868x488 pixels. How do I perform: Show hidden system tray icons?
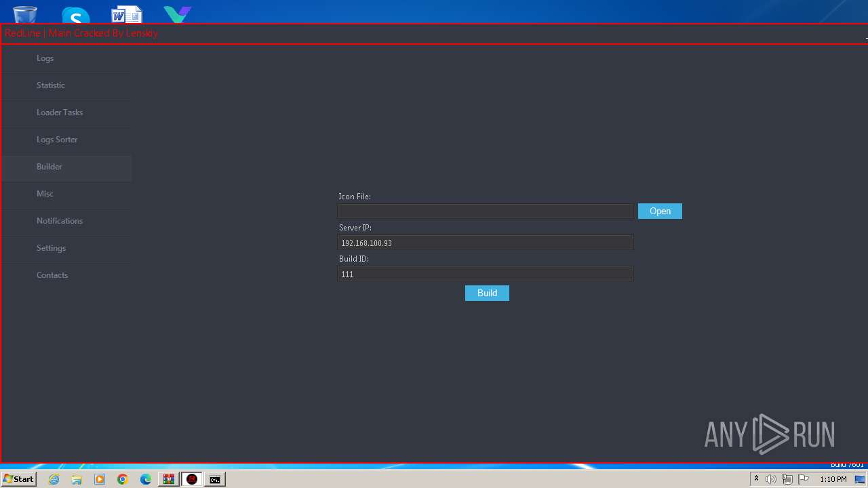click(756, 479)
